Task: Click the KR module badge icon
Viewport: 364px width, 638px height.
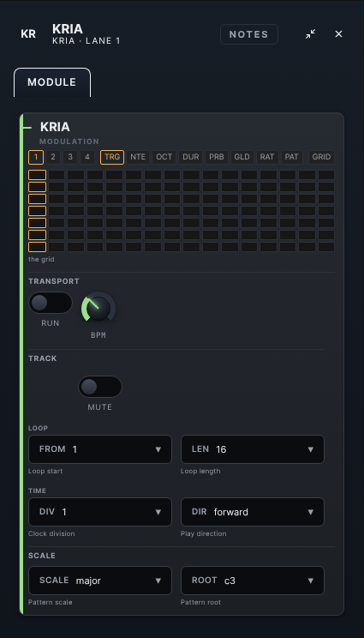Action: point(28,34)
